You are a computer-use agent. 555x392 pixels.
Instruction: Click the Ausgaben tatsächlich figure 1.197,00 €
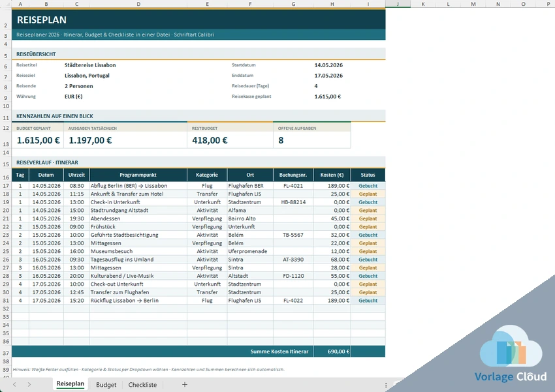(90, 140)
